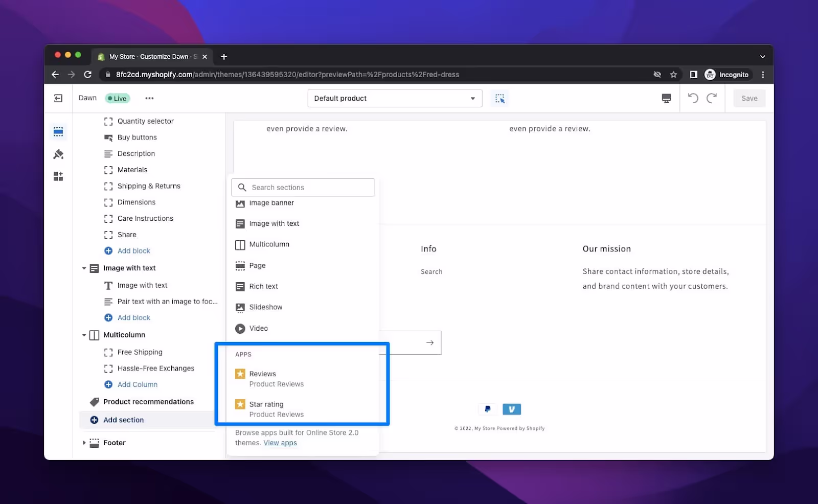Screen dimensions: 818x504
Task: Reload the browser page
Action: pyautogui.click(x=88, y=75)
